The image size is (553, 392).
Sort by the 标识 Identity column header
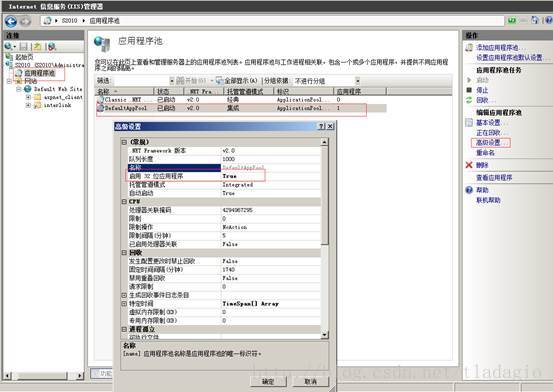(304, 92)
